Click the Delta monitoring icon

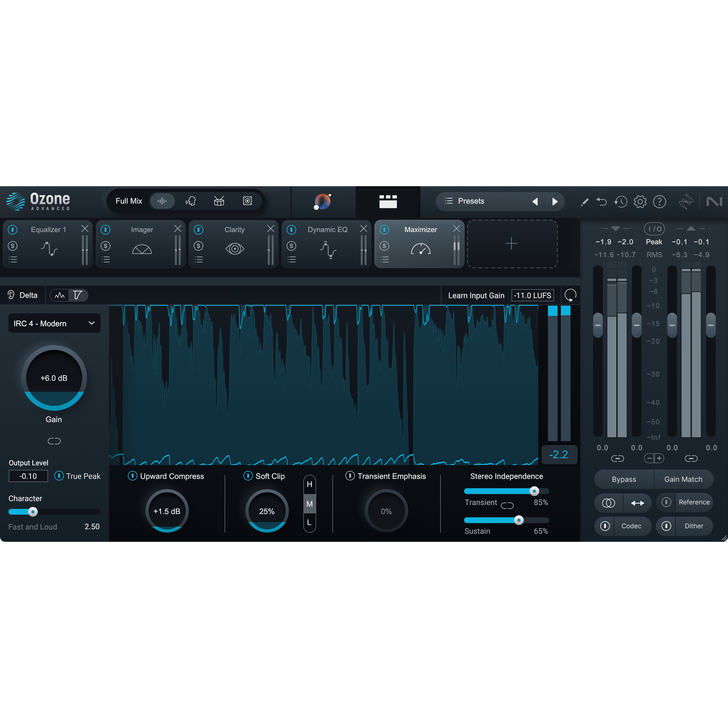click(11, 295)
